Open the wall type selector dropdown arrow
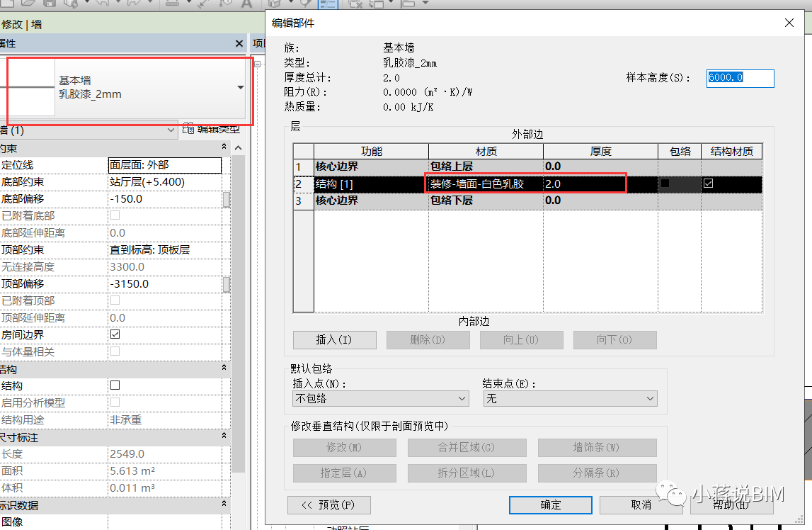Viewport: 812px width, 530px height. coord(240,88)
